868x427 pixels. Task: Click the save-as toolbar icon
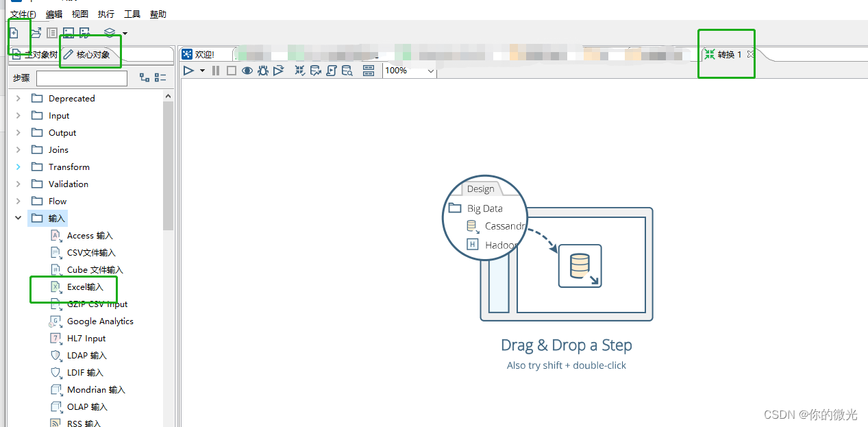pos(85,33)
